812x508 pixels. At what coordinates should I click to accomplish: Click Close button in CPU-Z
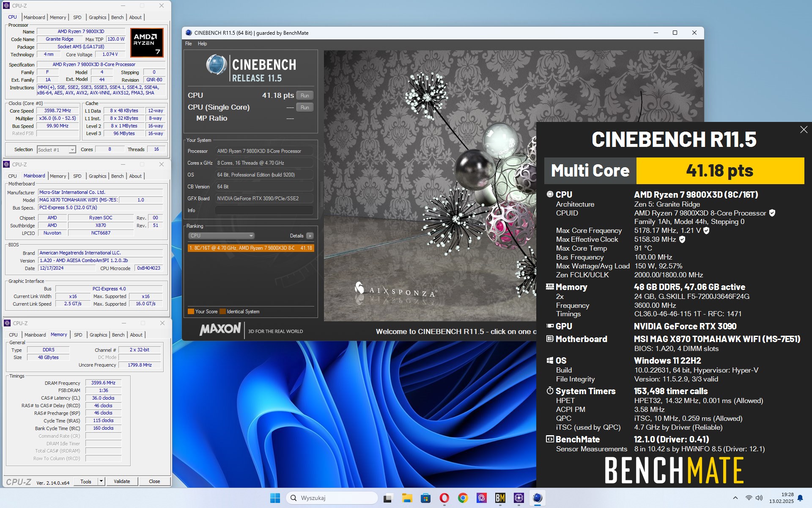[154, 481]
